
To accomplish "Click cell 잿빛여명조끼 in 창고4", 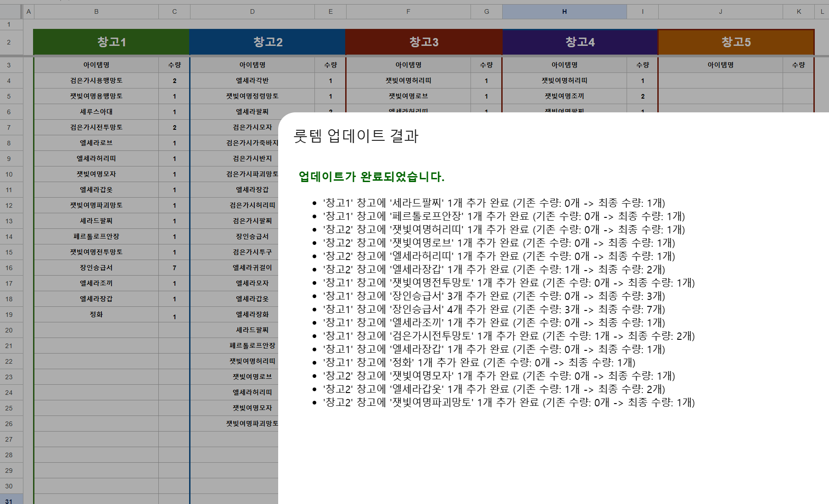I will [x=565, y=96].
